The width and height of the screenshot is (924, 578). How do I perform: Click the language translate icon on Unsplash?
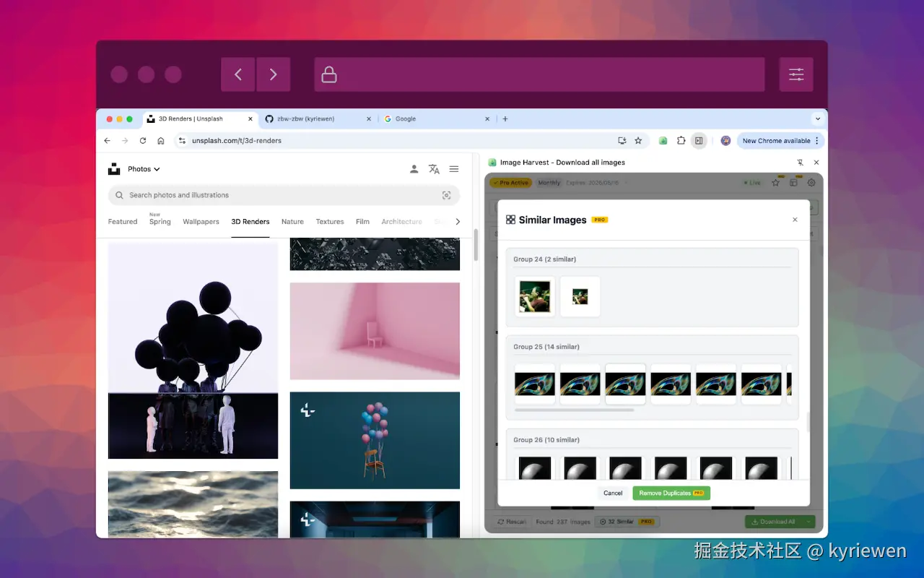[x=434, y=168]
